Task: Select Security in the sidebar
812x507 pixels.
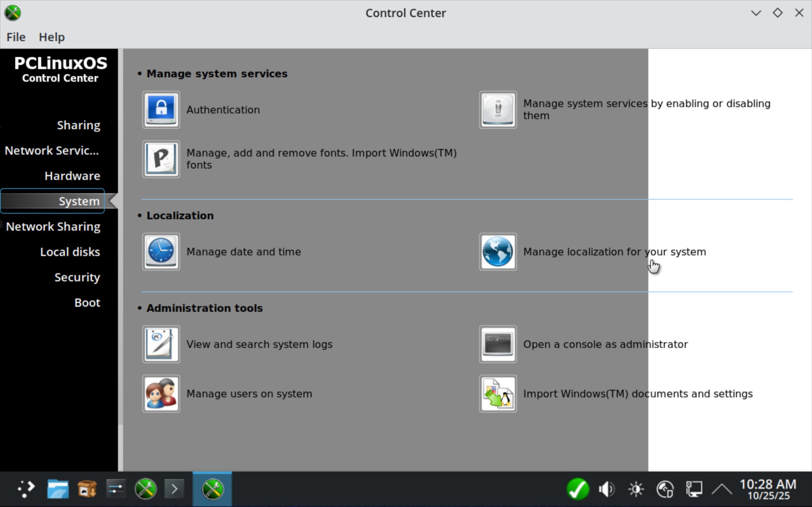Action: click(x=77, y=277)
